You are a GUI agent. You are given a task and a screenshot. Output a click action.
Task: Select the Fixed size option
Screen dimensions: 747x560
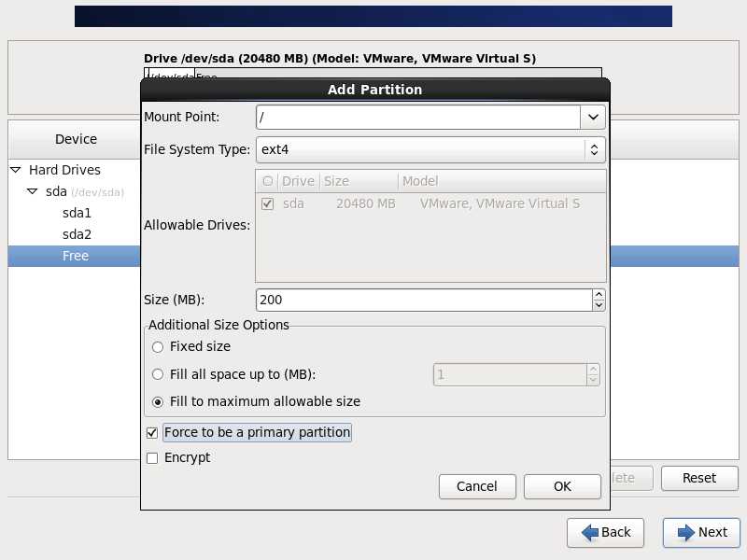[158, 346]
